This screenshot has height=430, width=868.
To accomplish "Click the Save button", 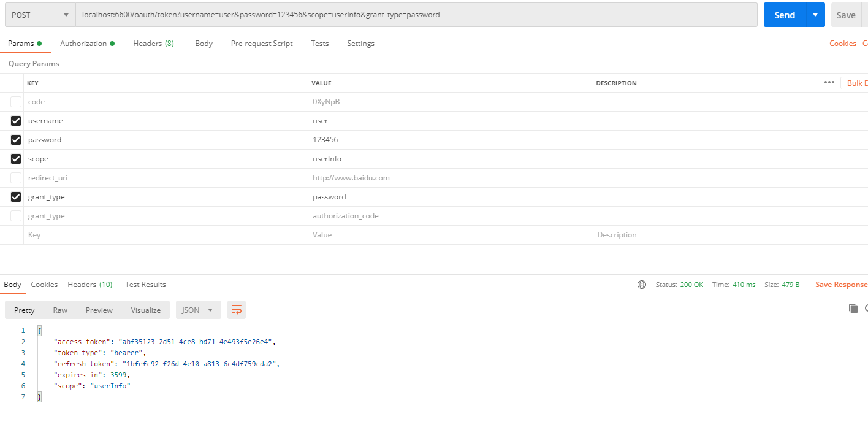I will point(846,15).
